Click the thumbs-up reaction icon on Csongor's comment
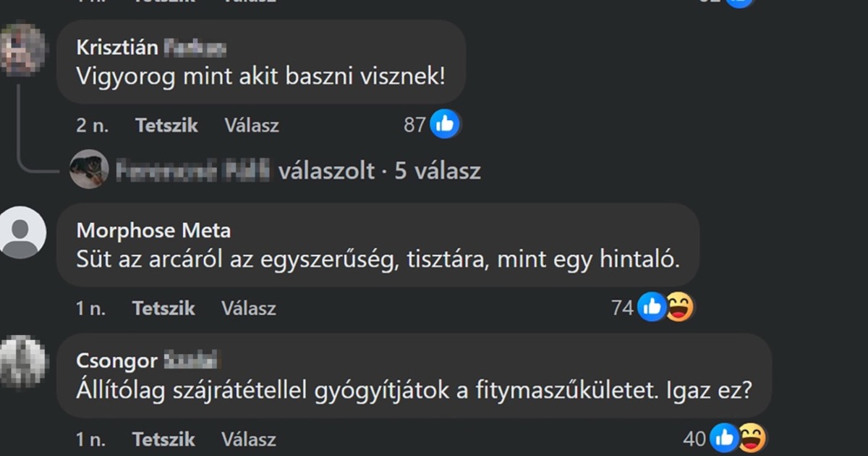The image size is (868, 456). pos(724,438)
